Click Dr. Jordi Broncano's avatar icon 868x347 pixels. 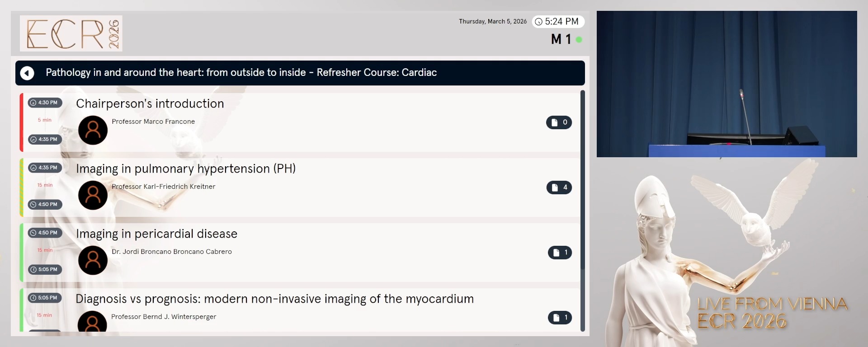(93, 260)
